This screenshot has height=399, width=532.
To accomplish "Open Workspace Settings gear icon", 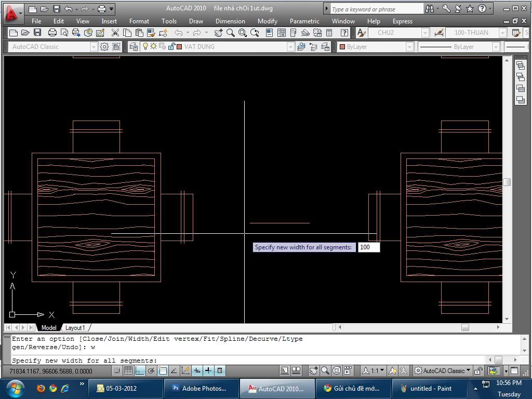I will click(x=104, y=47).
